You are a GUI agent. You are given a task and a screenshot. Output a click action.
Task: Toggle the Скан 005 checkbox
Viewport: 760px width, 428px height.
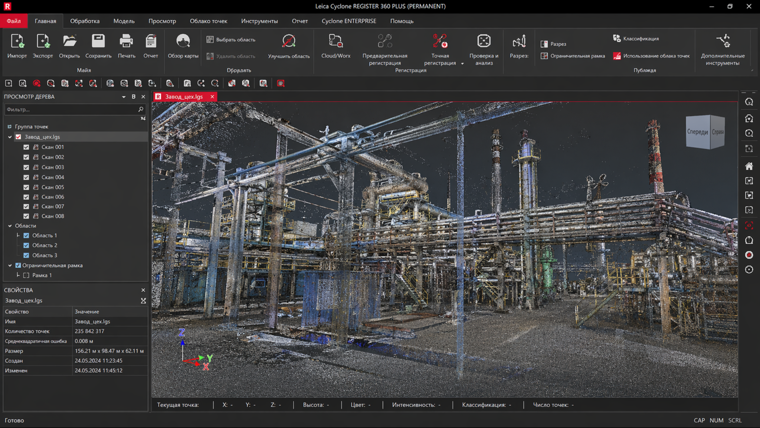coord(26,187)
